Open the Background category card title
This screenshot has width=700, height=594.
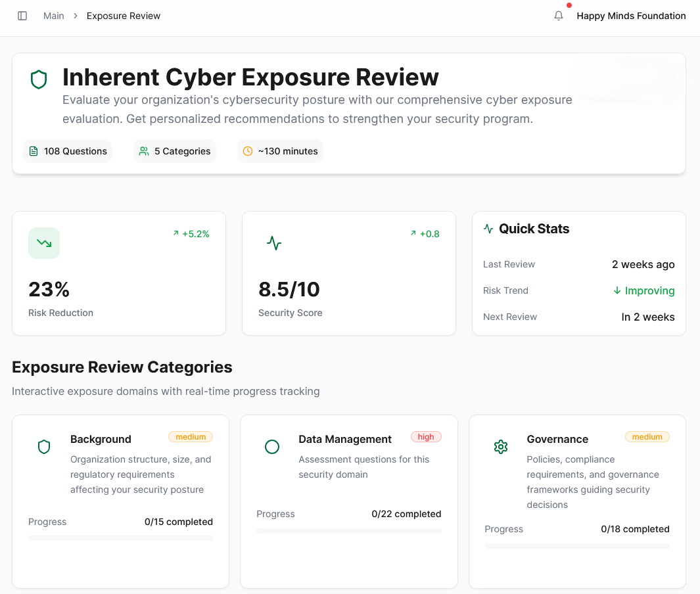click(x=101, y=439)
